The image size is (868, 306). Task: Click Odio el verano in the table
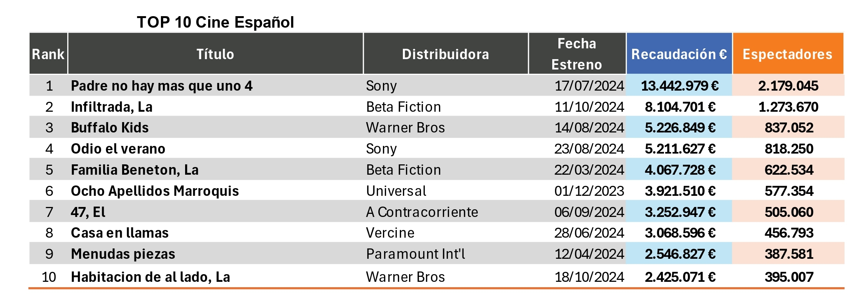point(118,149)
